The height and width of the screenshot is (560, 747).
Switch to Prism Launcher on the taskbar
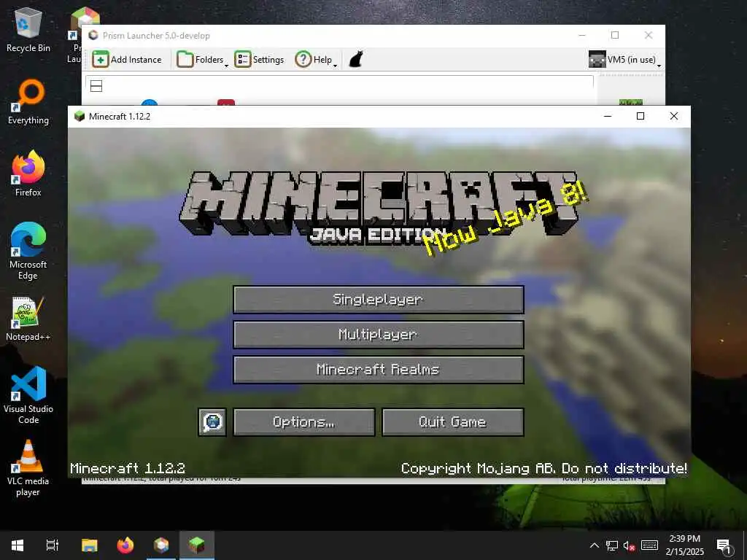161,545
